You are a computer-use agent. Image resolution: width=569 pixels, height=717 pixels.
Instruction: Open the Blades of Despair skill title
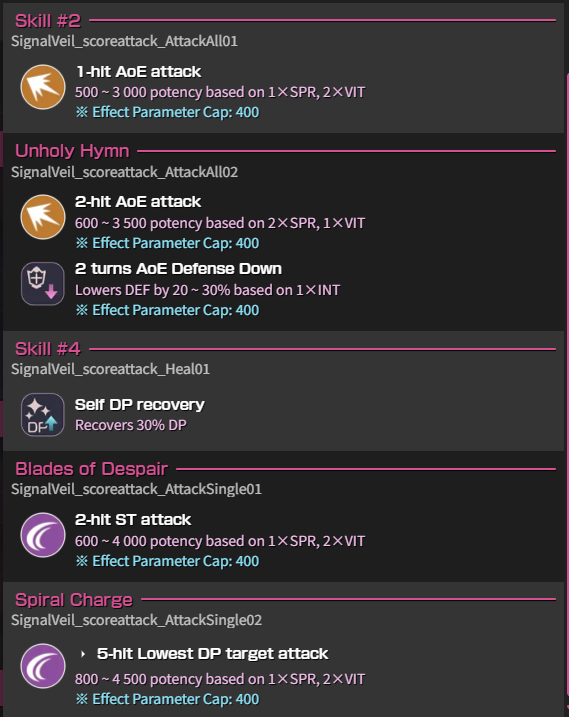click(91, 469)
